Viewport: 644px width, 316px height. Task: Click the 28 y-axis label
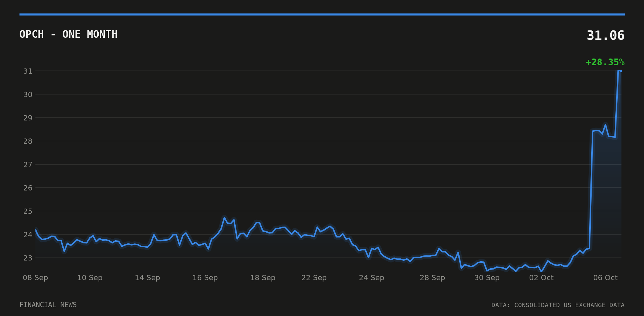coord(28,141)
